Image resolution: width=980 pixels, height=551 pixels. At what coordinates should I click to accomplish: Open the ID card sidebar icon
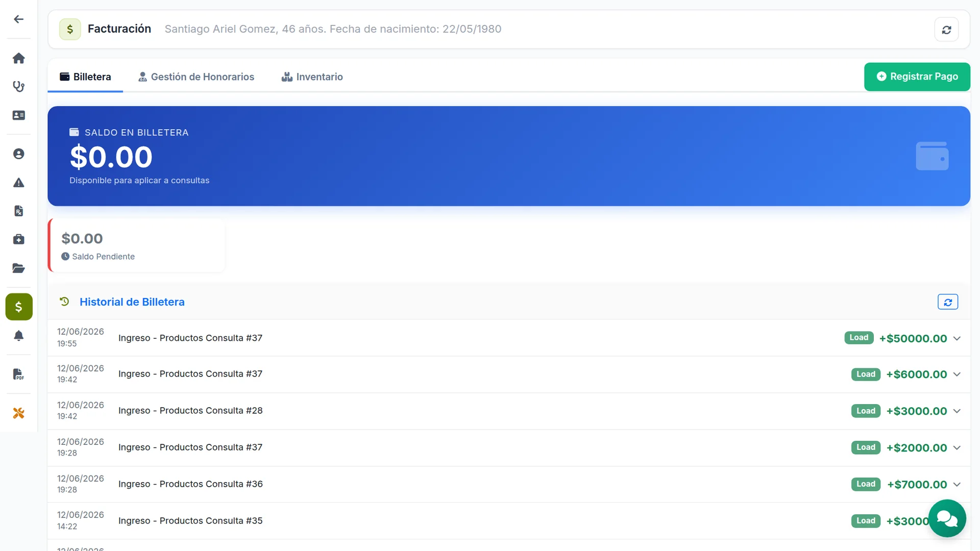[18, 115]
